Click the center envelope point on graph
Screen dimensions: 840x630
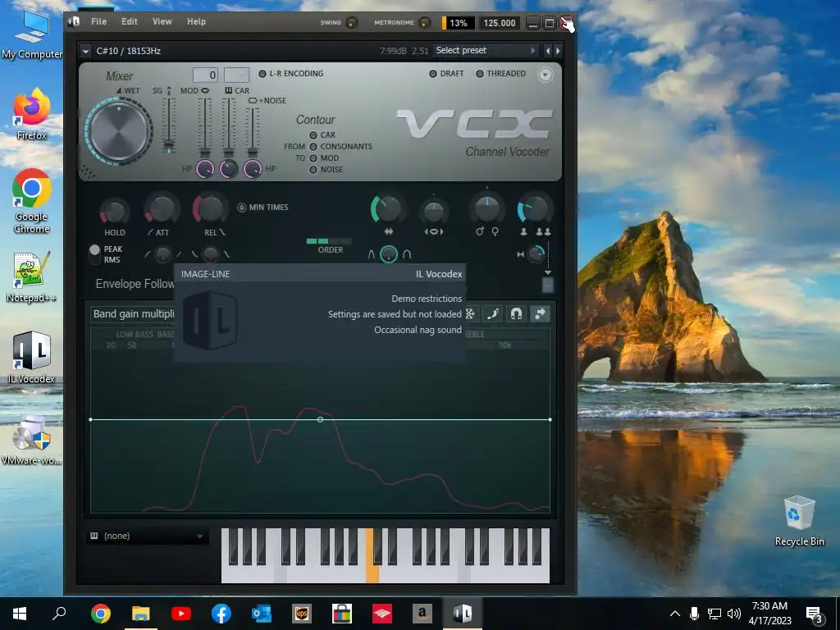[x=321, y=419]
